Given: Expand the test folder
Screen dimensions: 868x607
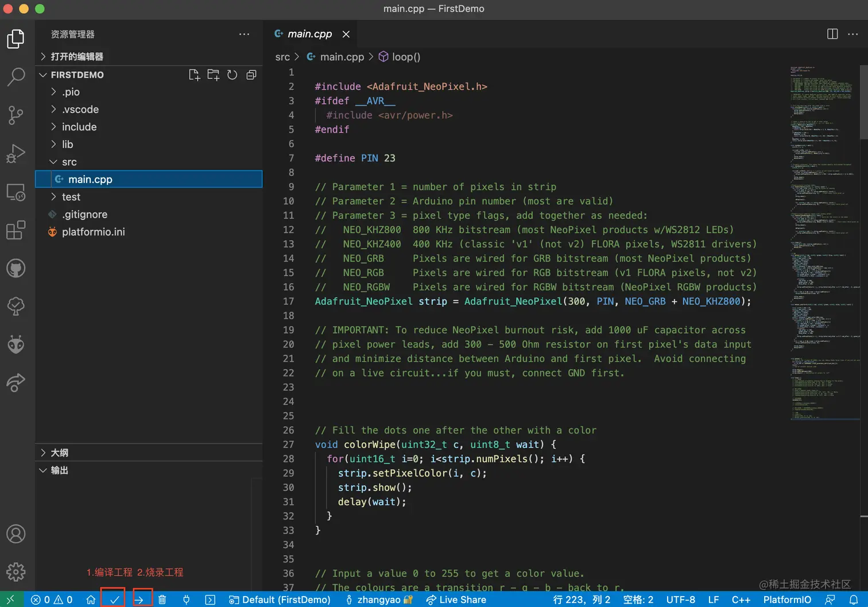Looking at the screenshot, I should pyautogui.click(x=148, y=197).
